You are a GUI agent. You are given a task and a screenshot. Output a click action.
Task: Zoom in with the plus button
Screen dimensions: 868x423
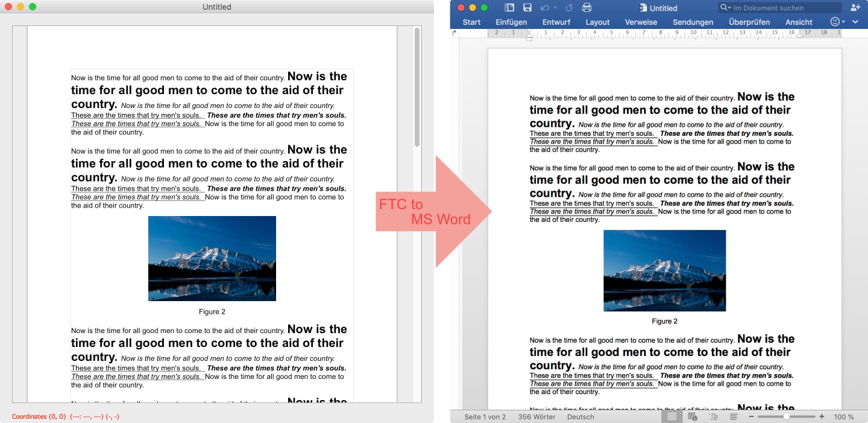click(x=822, y=416)
